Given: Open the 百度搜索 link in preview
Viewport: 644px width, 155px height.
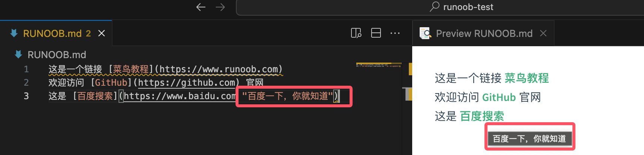Looking at the screenshot, I should pyautogui.click(x=482, y=116).
